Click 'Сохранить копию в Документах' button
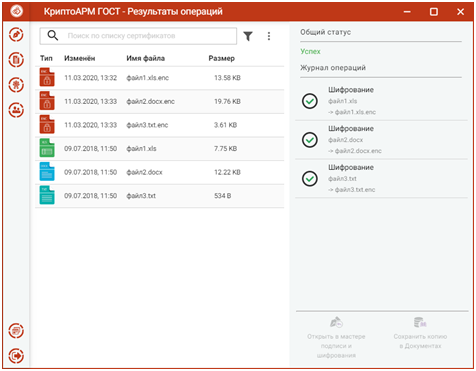Screen dimensions: 476x371 tap(420, 333)
